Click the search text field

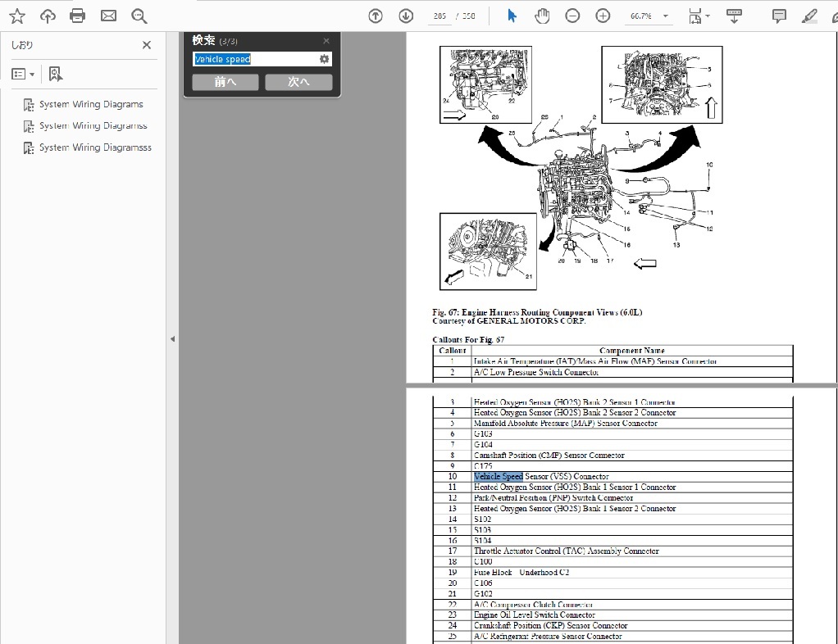(254, 59)
